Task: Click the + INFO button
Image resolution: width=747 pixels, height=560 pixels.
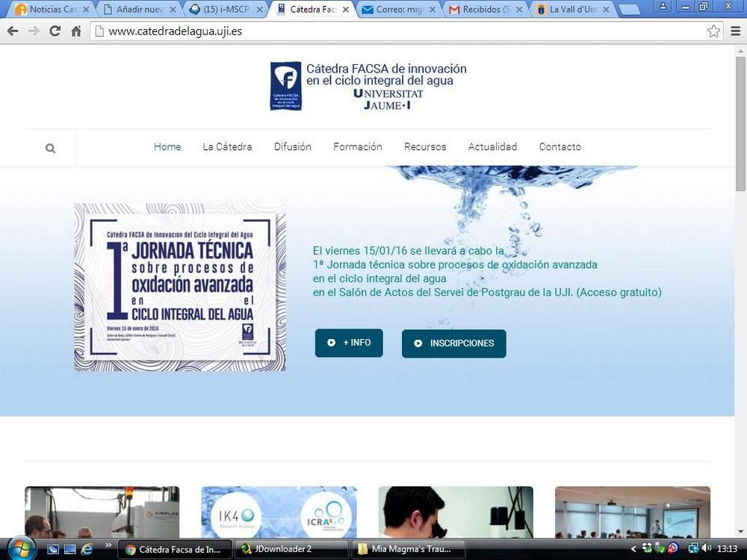Action: 349,343
